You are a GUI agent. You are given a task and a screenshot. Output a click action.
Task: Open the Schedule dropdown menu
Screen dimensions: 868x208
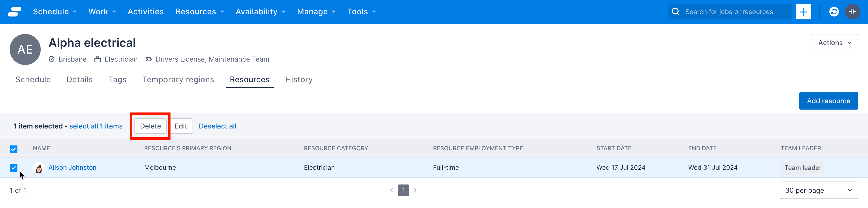pyautogui.click(x=55, y=12)
